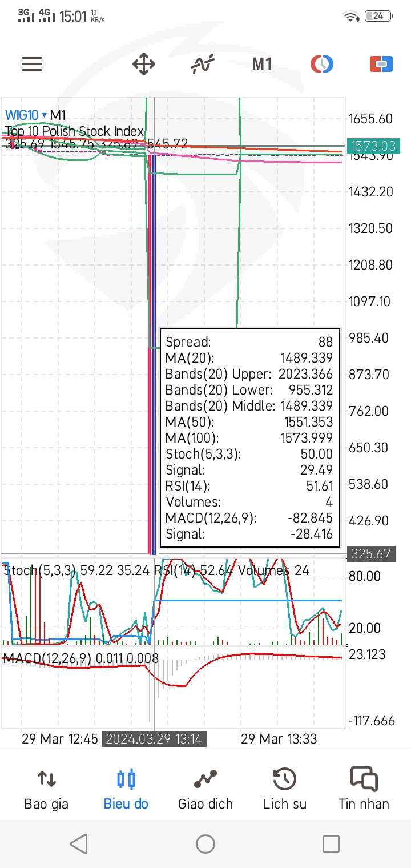Change the M1 timeframe
Viewport: 411px width, 868px height.
pos(262,64)
